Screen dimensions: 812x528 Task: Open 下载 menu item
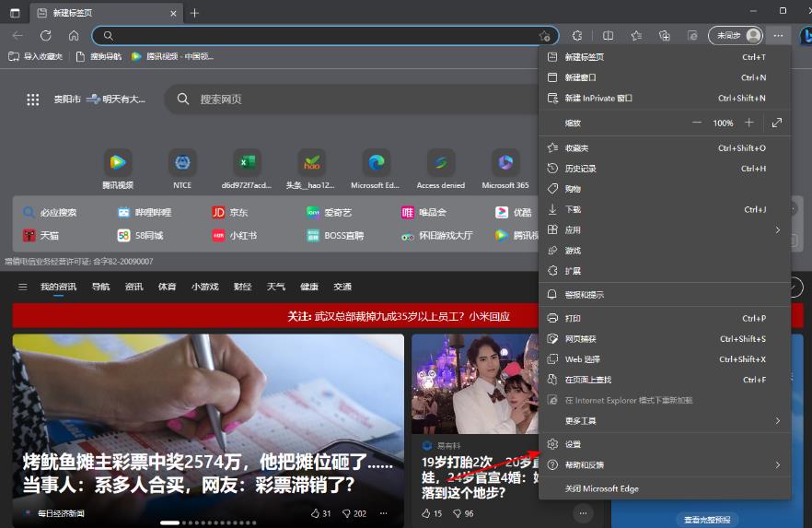(x=665, y=209)
